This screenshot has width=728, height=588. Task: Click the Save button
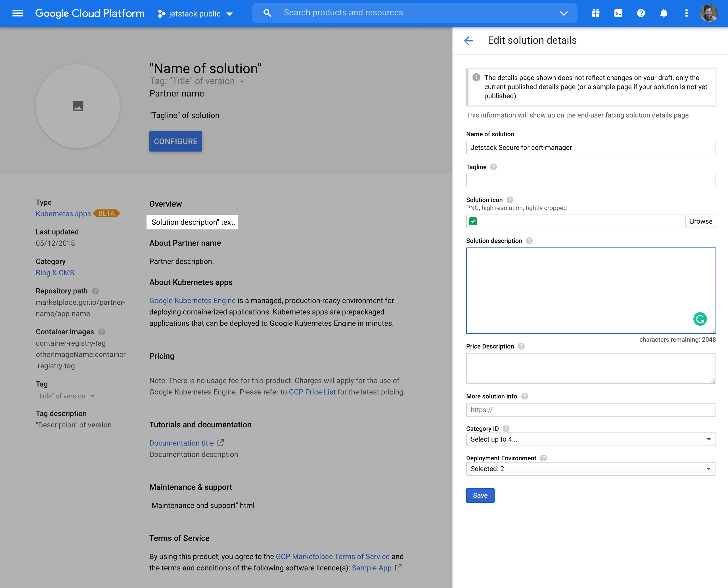tap(480, 495)
